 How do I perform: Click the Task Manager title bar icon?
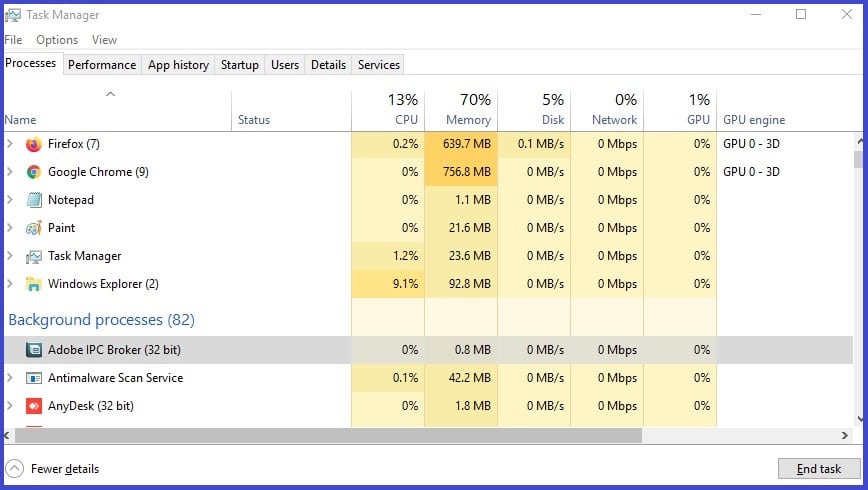(x=13, y=15)
